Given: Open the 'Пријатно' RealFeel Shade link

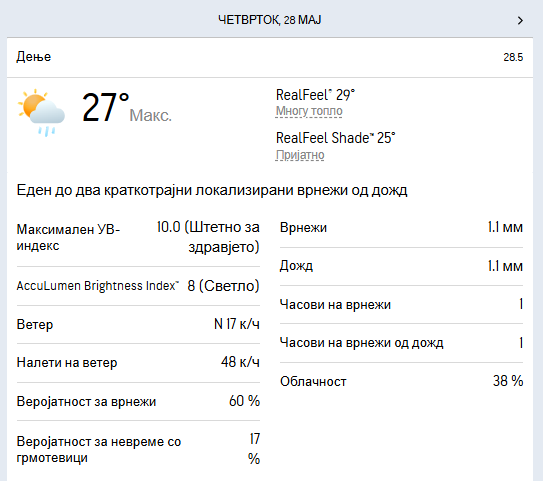Looking at the screenshot, I should pyautogui.click(x=300, y=155).
